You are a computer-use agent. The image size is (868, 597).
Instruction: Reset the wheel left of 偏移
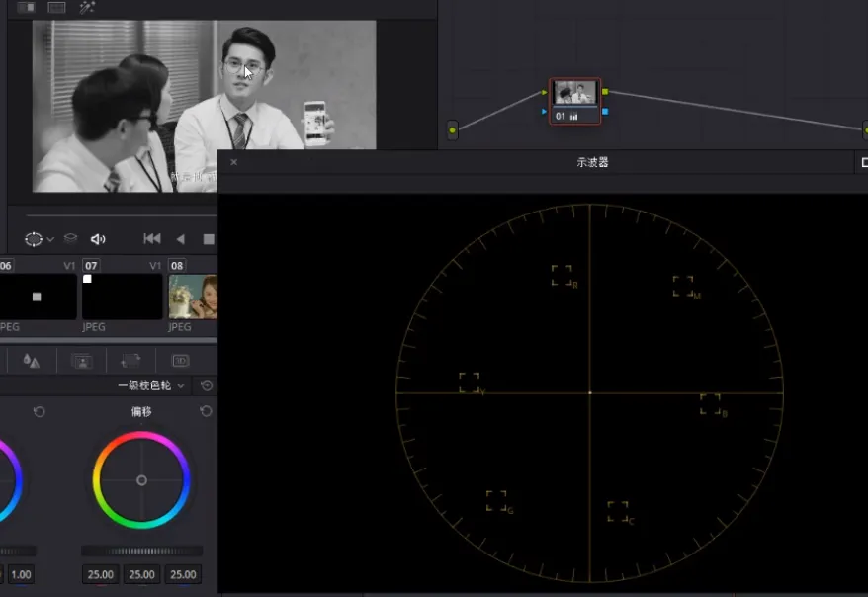[x=39, y=411]
